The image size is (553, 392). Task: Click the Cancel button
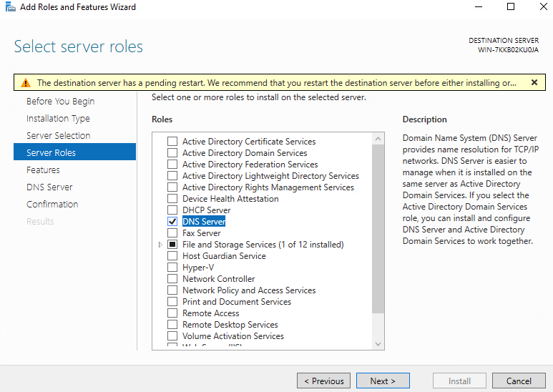coord(519,381)
